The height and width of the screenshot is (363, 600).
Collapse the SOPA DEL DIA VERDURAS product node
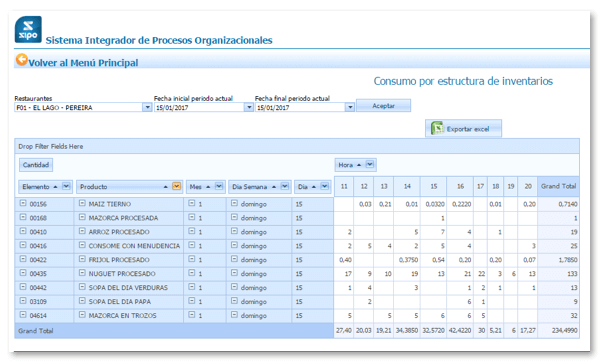click(x=82, y=287)
